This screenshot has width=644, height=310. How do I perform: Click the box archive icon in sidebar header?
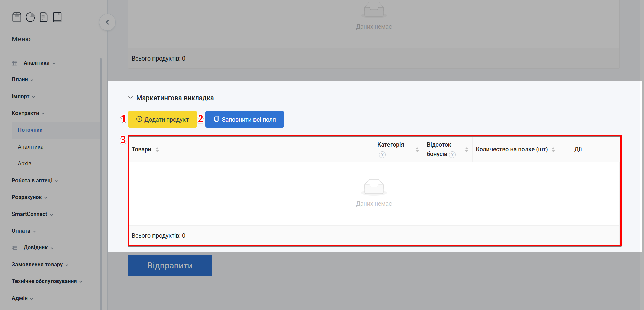(x=17, y=17)
